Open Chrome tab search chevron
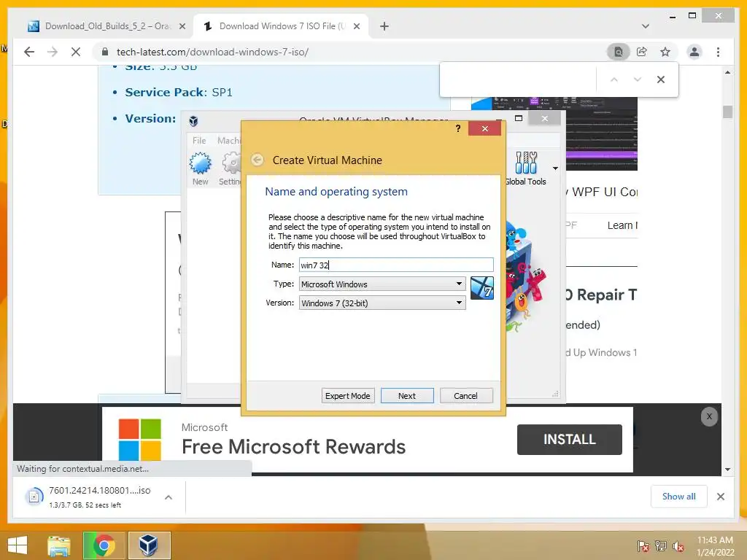The height and width of the screenshot is (560, 747). click(645, 26)
